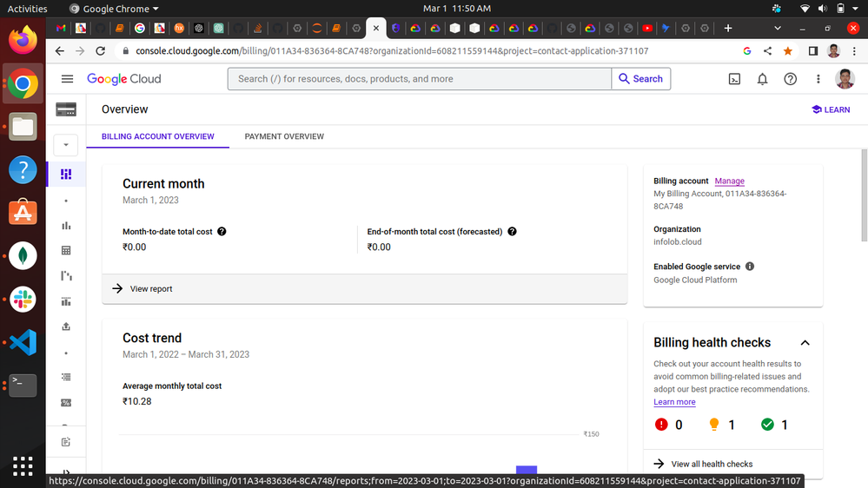Open Chrome side panel icon
The image size is (868, 488).
(x=813, y=51)
